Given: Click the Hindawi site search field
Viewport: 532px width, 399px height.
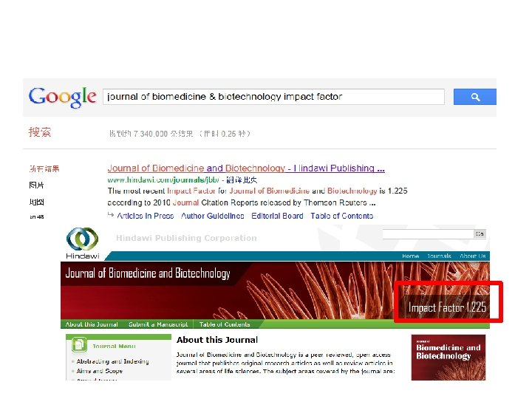Looking at the screenshot, I should pos(428,233).
